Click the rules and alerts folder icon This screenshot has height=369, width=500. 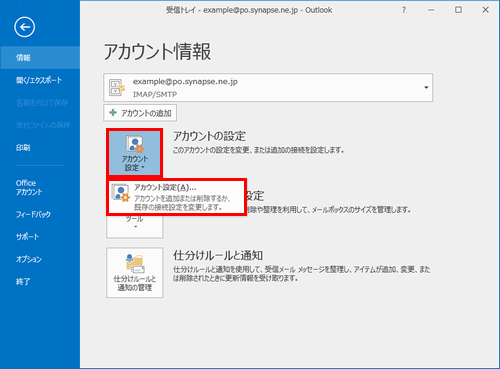click(135, 263)
